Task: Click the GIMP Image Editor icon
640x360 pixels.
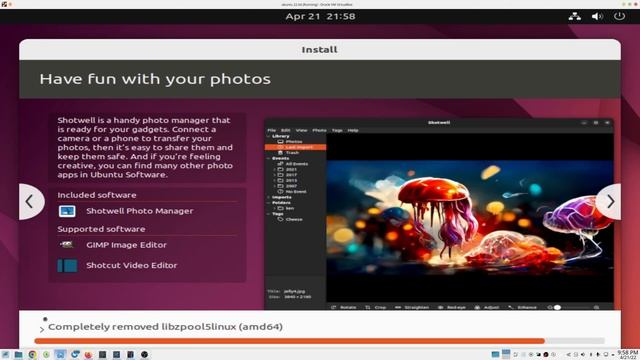Action: [67, 244]
